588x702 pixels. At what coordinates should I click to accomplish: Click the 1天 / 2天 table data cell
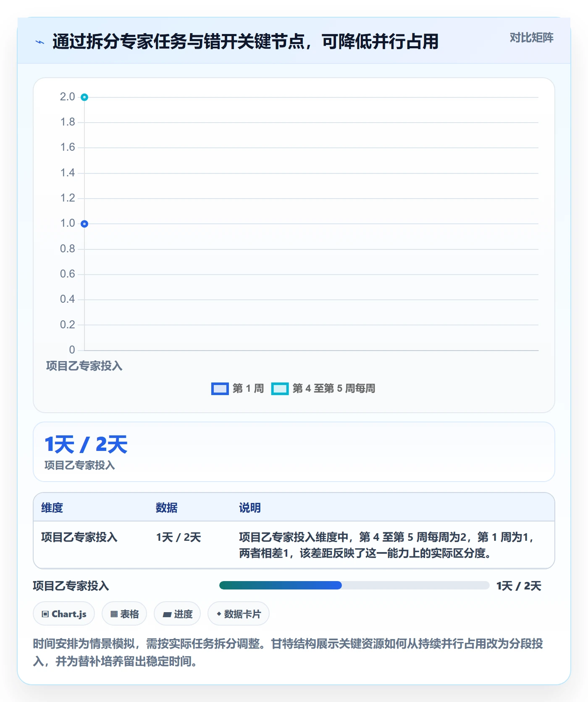point(178,537)
